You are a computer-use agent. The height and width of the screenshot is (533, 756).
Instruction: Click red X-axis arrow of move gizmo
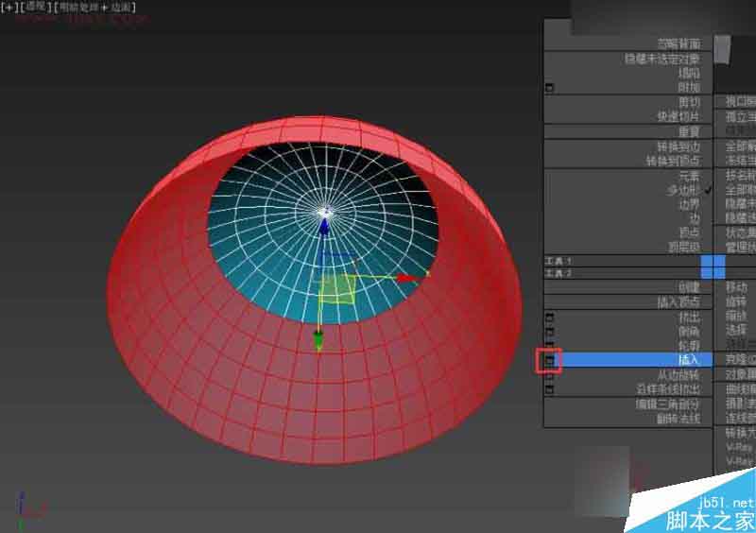(x=406, y=279)
